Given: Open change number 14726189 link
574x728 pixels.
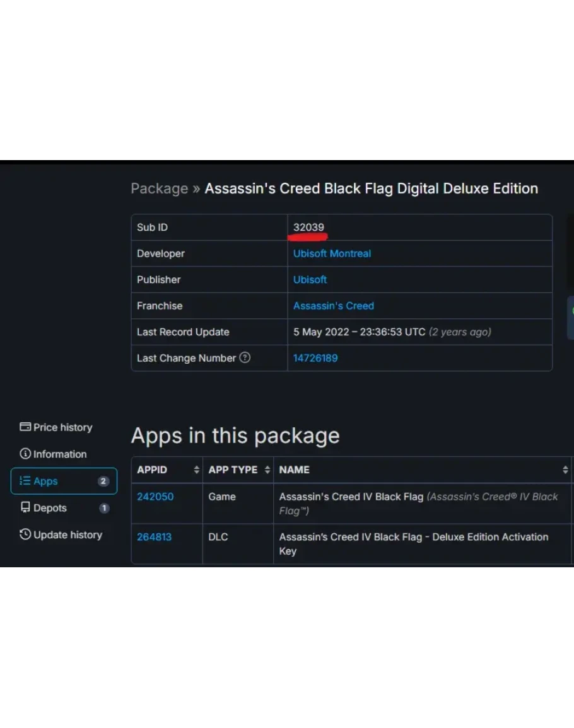Looking at the screenshot, I should pos(315,358).
